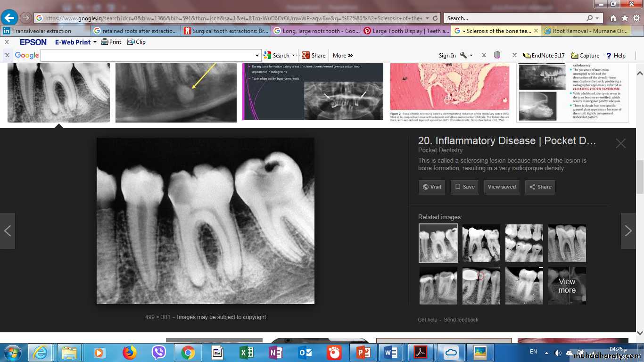Expand the E-Web Print dropdown
Screen dimensions: 644x362
[95, 42]
